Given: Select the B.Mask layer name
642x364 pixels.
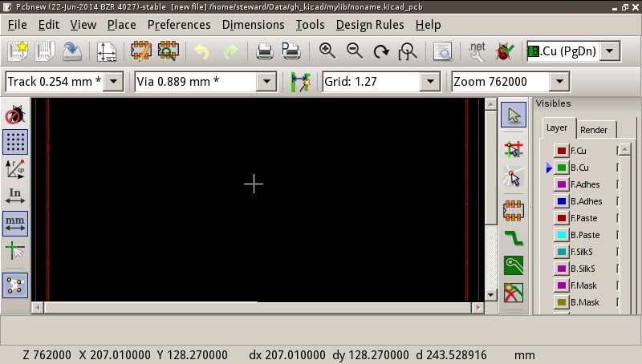Looking at the screenshot, I should click(585, 302).
